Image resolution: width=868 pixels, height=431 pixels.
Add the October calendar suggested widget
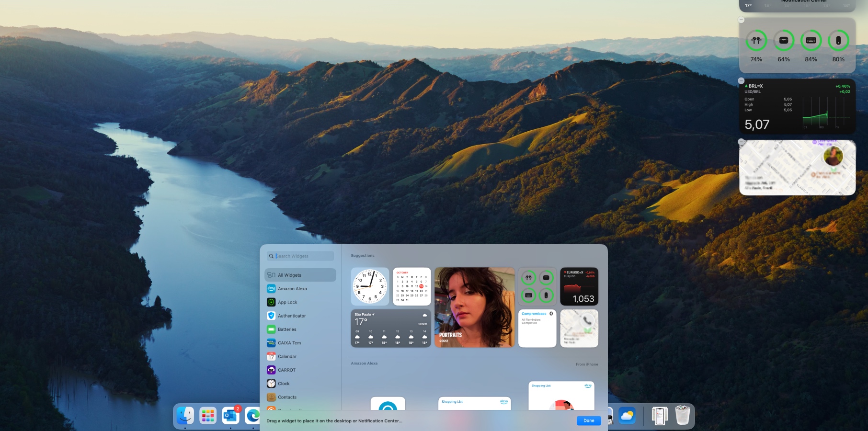click(x=412, y=286)
